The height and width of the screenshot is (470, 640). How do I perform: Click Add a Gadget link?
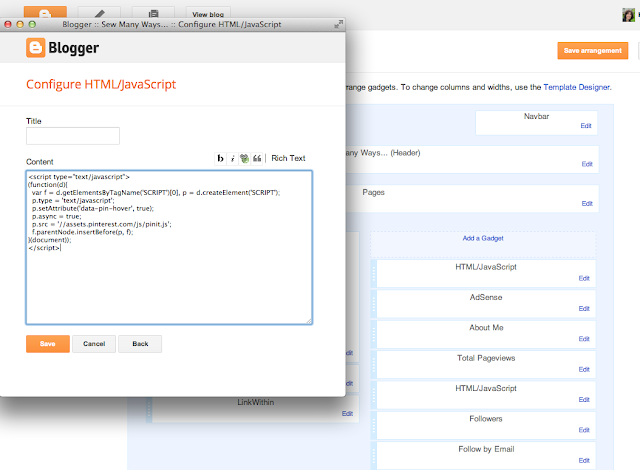click(x=483, y=238)
